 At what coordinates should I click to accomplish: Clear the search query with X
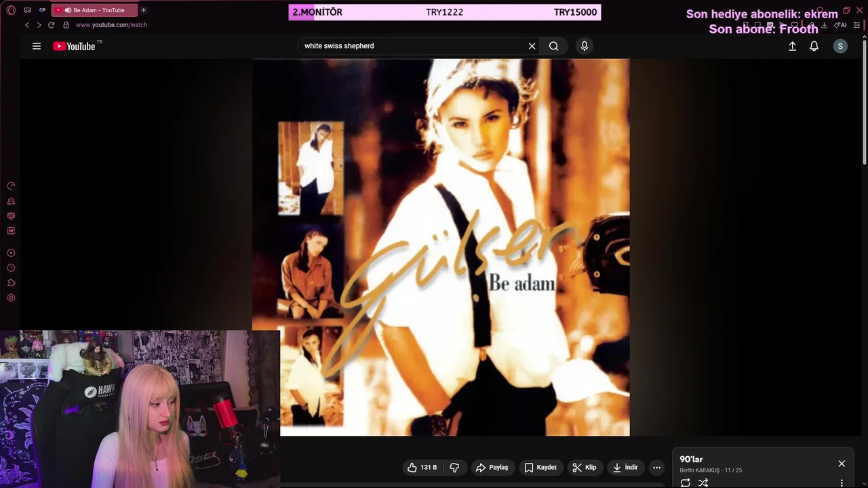532,46
